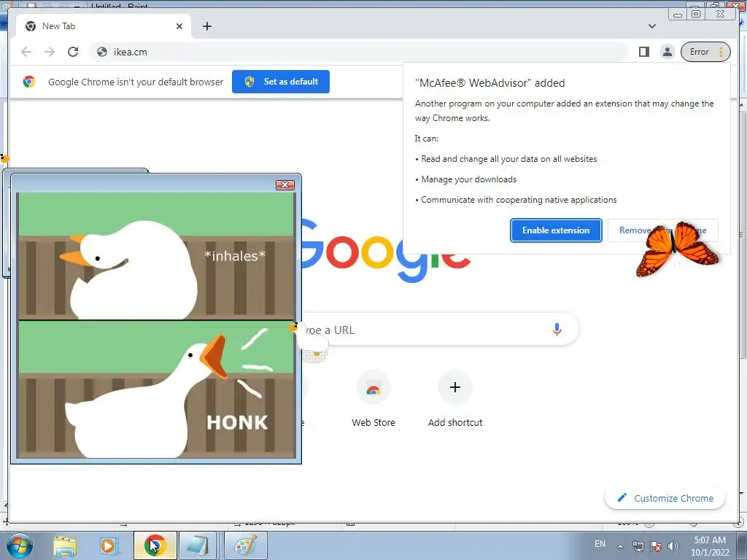
Task: Click the EN language indicator
Action: [x=600, y=544]
